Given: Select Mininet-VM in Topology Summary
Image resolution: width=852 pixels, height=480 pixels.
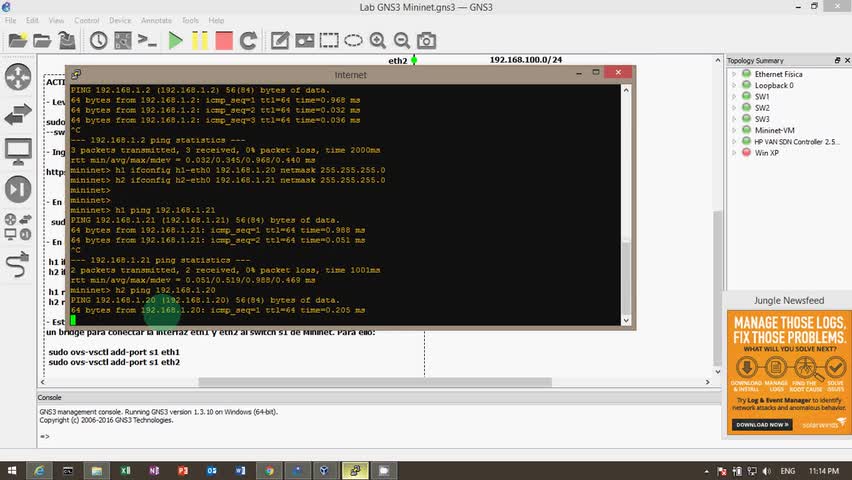Looking at the screenshot, I should tap(774, 130).
